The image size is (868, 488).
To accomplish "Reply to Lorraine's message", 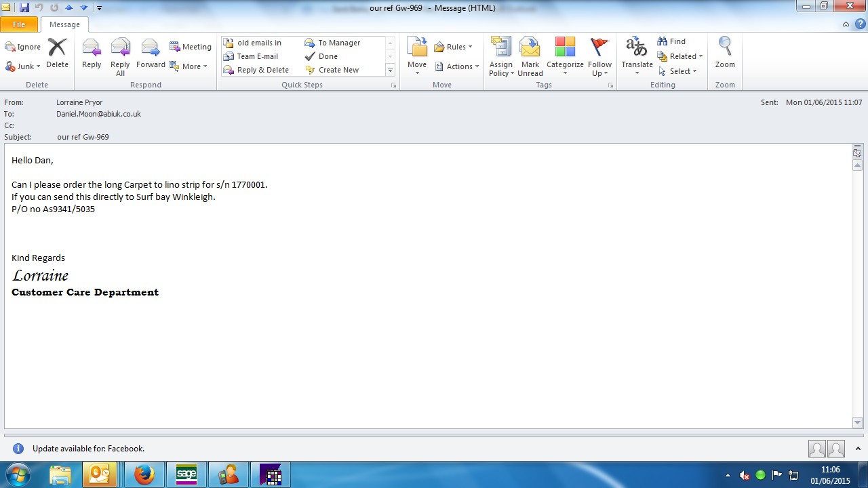I will (x=92, y=54).
